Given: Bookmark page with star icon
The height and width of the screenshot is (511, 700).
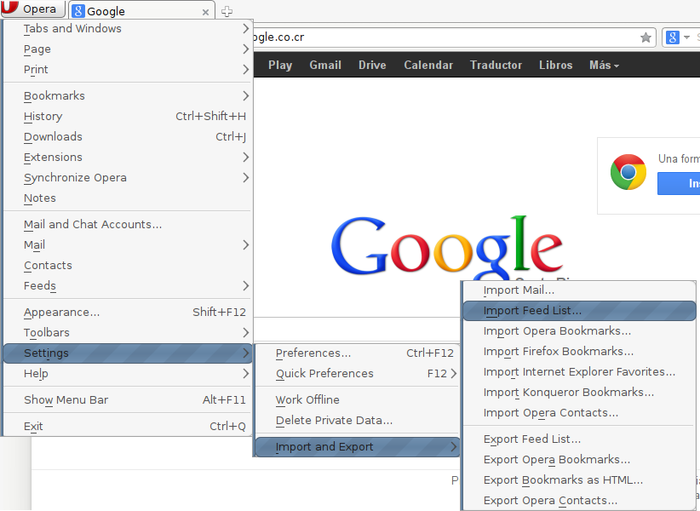Looking at the screenshot, I should 646,37.
